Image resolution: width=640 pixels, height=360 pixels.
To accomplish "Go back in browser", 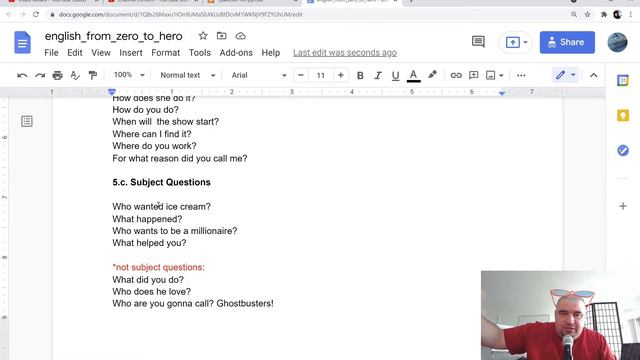I will point(9,14).
